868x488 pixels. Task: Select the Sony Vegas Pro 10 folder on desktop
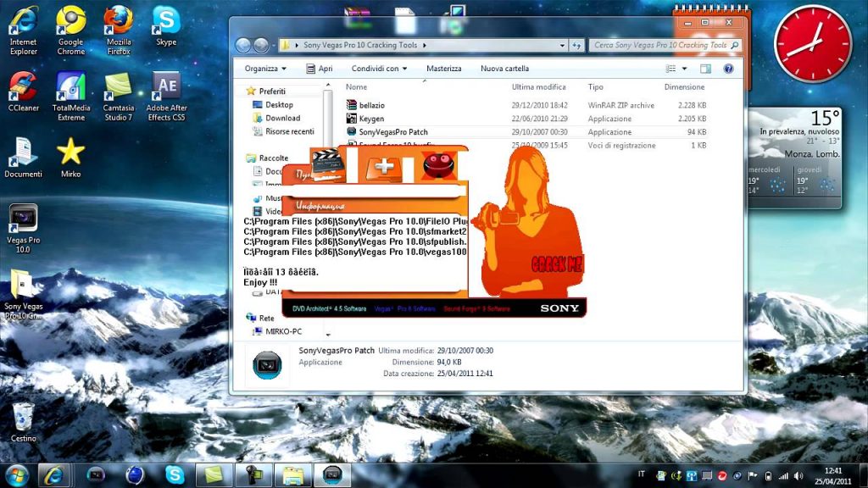tap(23, 294)
